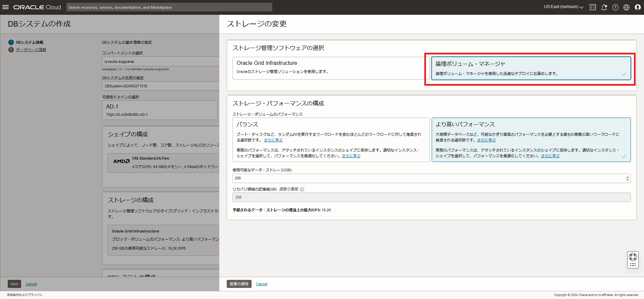Open the さらに学ぶ link after 推奨される選択肢です in バランス
The width and height of the screenshot is (644, 299).
(273, 140)
